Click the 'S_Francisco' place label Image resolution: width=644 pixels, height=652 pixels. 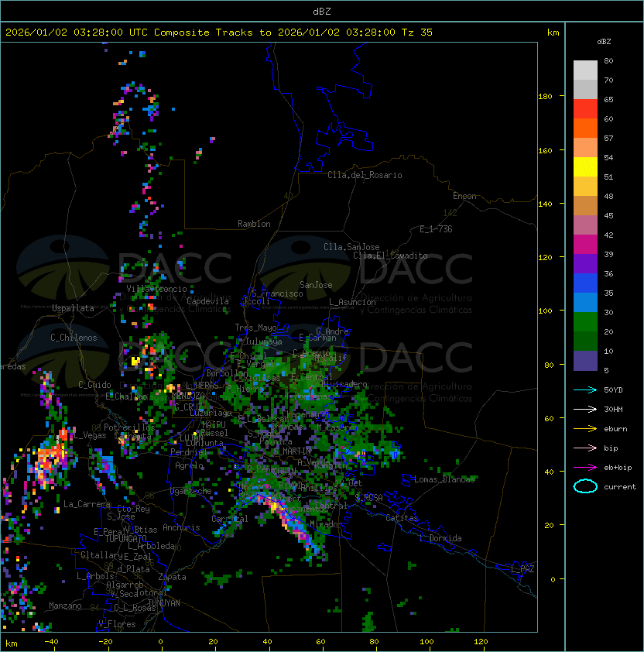coord(277,294)
